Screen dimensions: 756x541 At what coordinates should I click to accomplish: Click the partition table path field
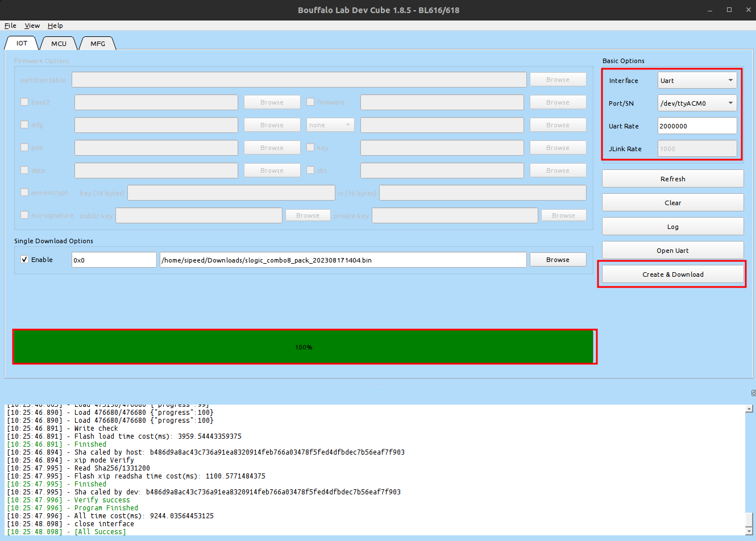click(x=299, y=80)
